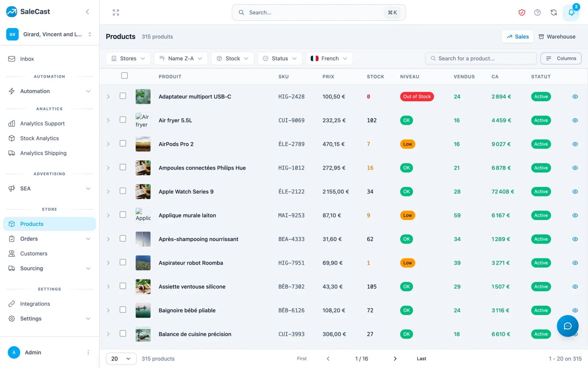
Task: Focus the global Search field
Action: 319,13
